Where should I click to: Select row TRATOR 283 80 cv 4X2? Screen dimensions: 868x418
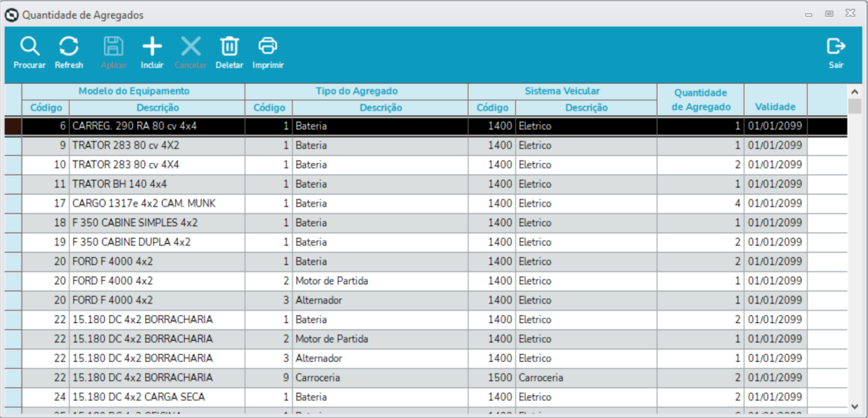(x=426, y=145)
